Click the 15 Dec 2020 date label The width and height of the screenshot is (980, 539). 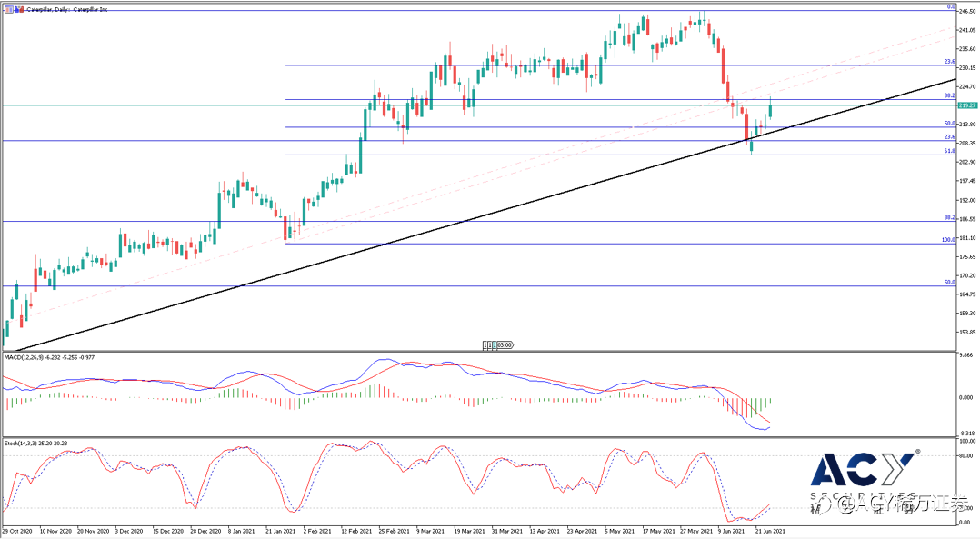(x=168, y=532)
